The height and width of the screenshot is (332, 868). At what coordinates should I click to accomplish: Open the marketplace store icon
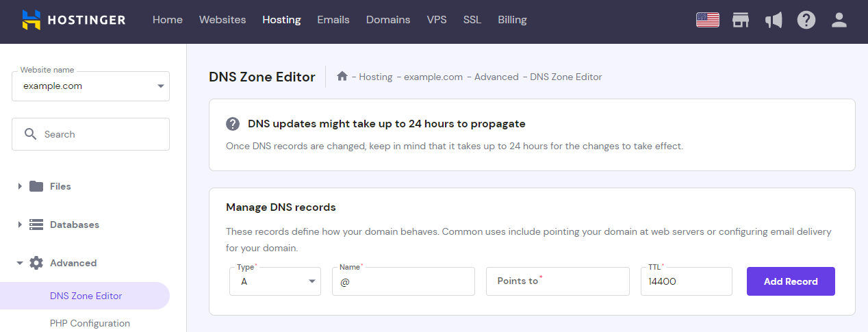740,20
